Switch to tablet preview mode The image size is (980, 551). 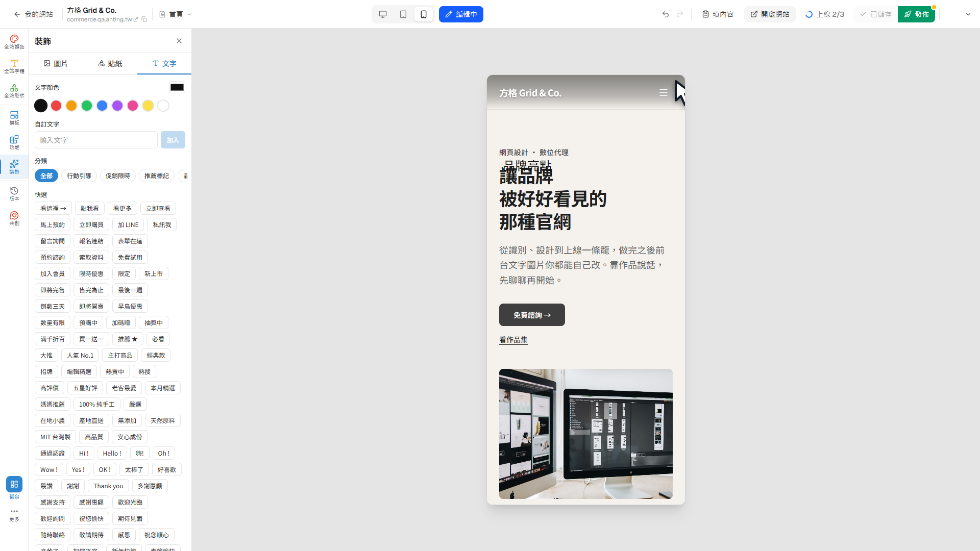[x=403, y=14]
